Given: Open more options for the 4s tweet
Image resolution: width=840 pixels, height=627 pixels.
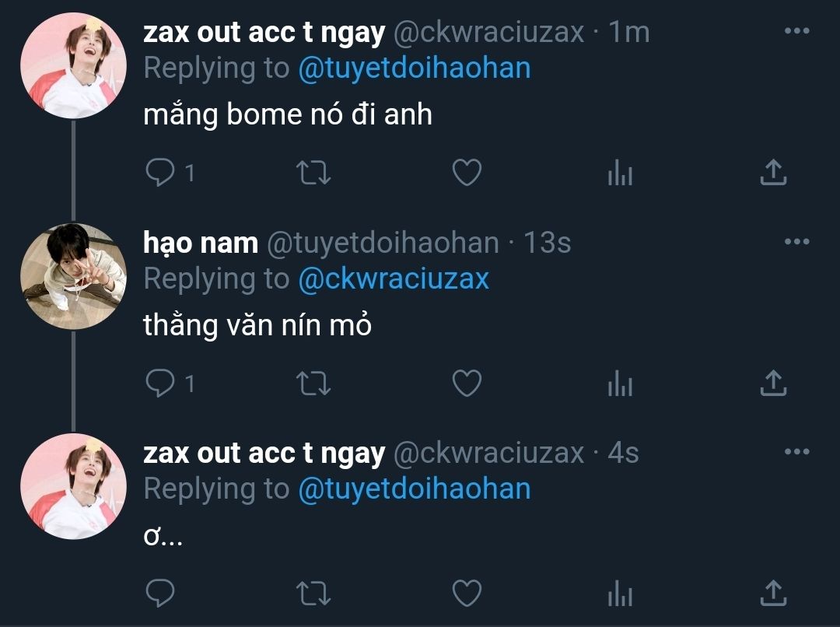Looking at the screenshot, I should 796,451.
